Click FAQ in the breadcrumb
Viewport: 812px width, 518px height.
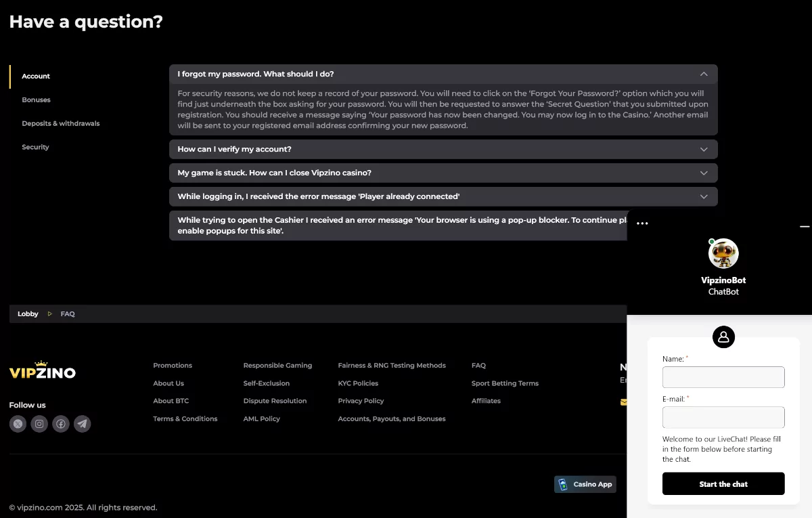[x=68, y=314]
